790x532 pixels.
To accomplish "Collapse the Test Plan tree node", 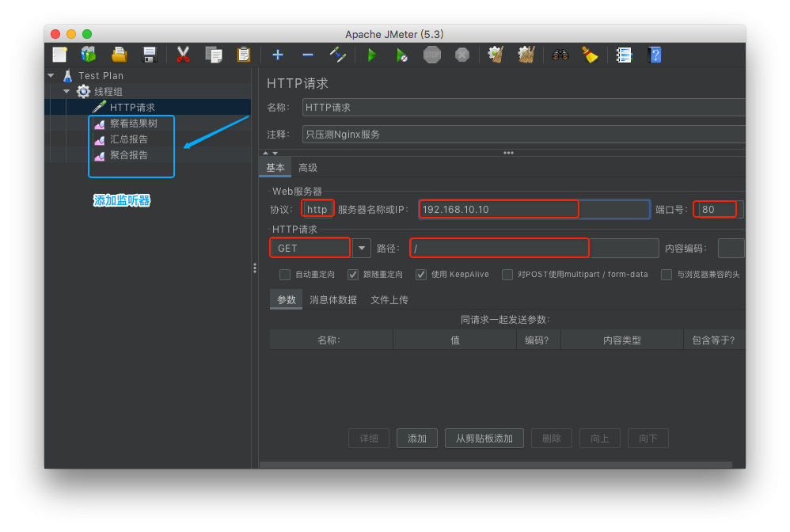I will pyautogui.click(x=51, y=76).
